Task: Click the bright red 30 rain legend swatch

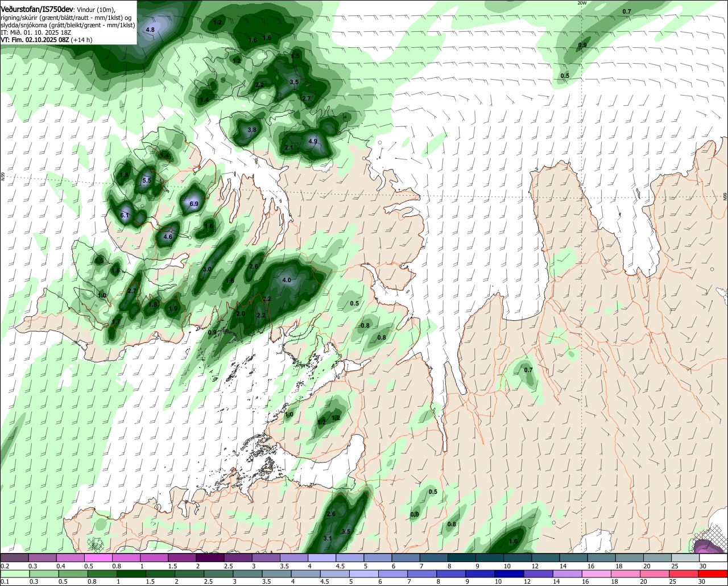Action: (x=713, y=574)
